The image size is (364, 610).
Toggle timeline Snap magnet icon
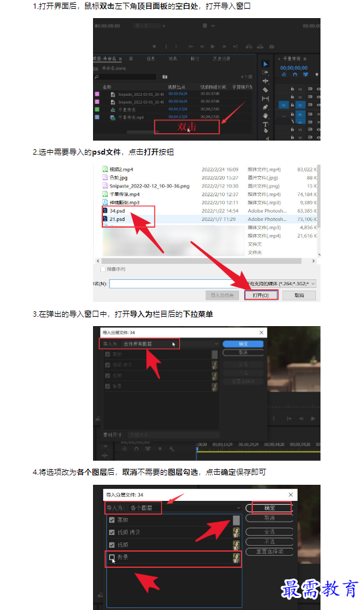[x=295, y=74]
